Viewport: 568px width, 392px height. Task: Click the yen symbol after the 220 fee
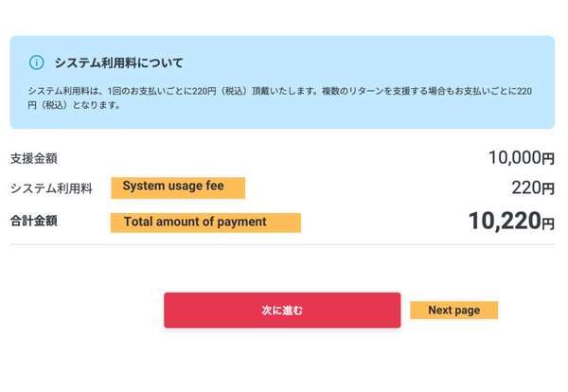pyautogui.click(x=547, y=189)
